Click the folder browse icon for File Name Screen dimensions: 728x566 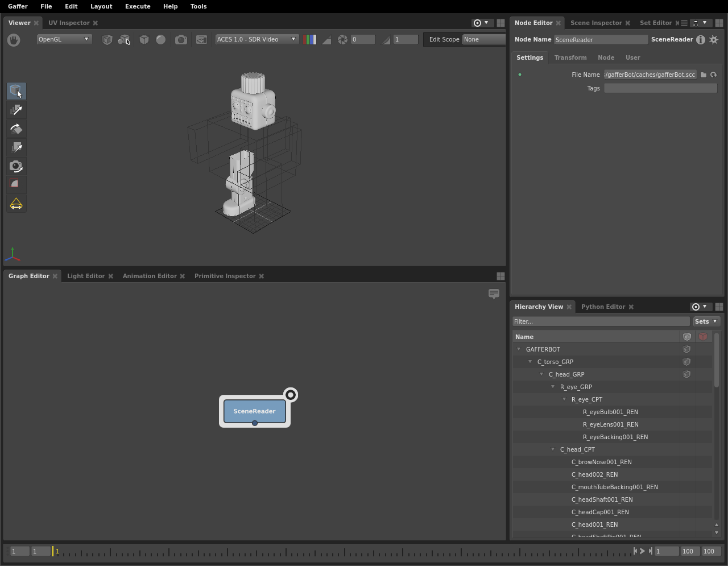pyautogui.click(x=704, y=75)
